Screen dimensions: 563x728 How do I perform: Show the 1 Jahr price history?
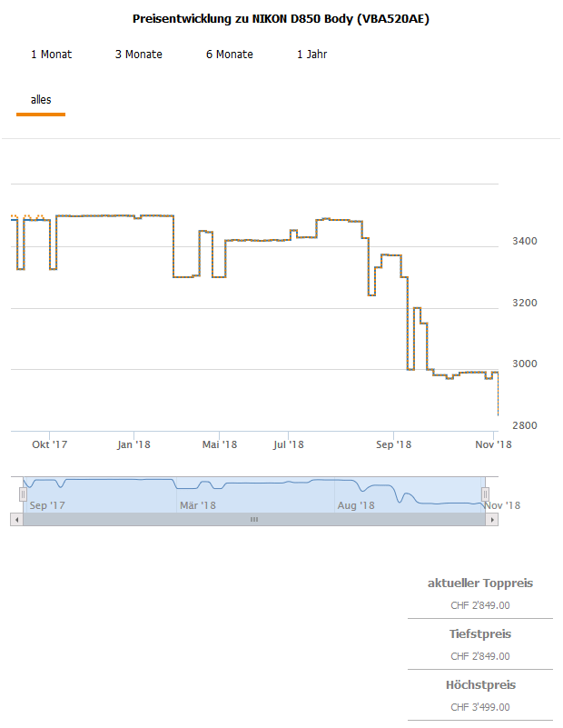coord(312,55)
